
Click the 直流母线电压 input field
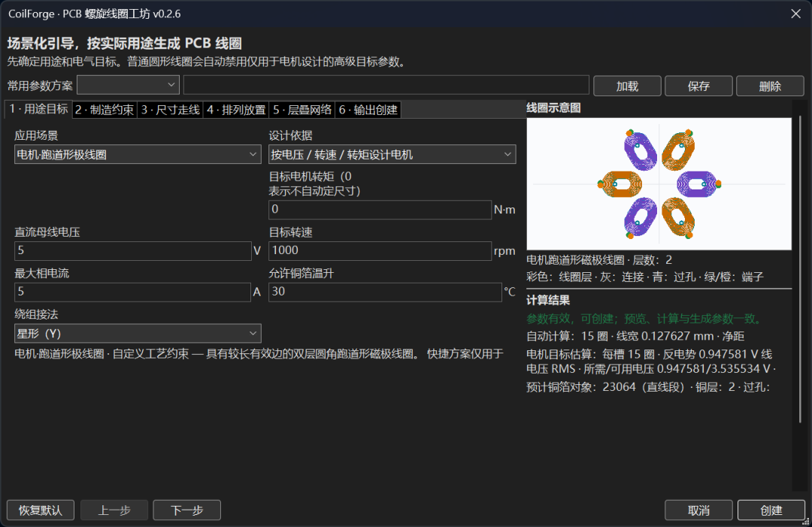133,250
